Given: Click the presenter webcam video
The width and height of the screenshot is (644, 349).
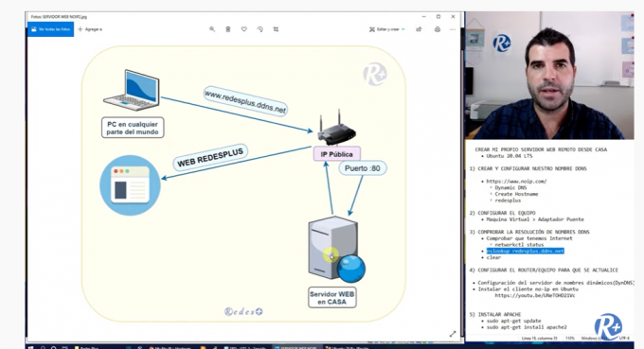Looking at the screenshot, I should [549, 76].
